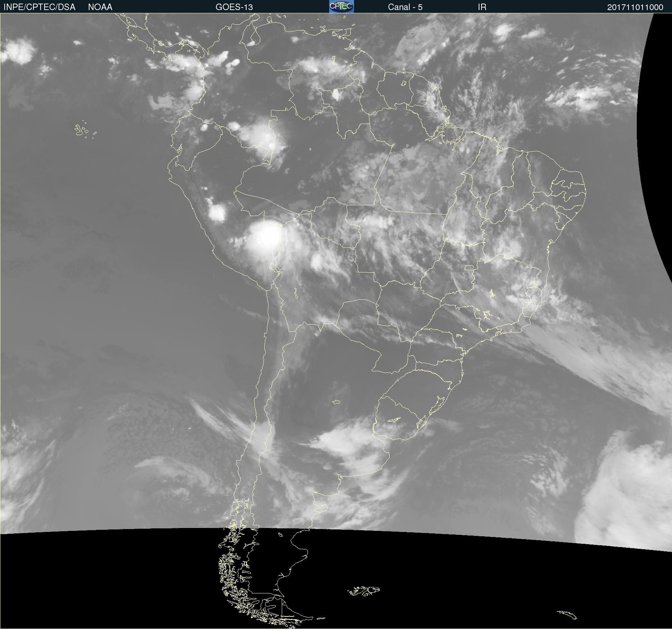Click the CPTEC logo in header
Viewport: 672px width, 629px height.
coord(341,6)
